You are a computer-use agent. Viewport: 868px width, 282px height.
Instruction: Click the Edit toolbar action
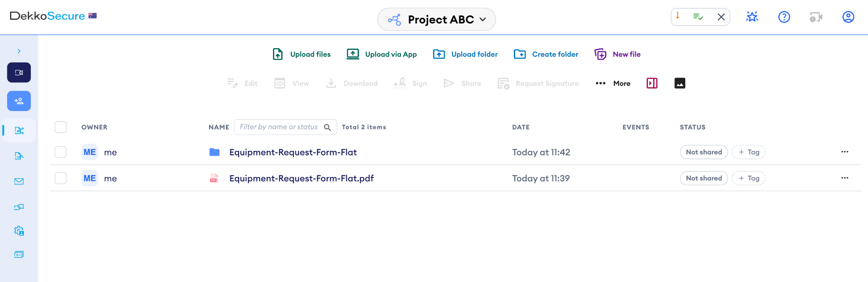242,83
